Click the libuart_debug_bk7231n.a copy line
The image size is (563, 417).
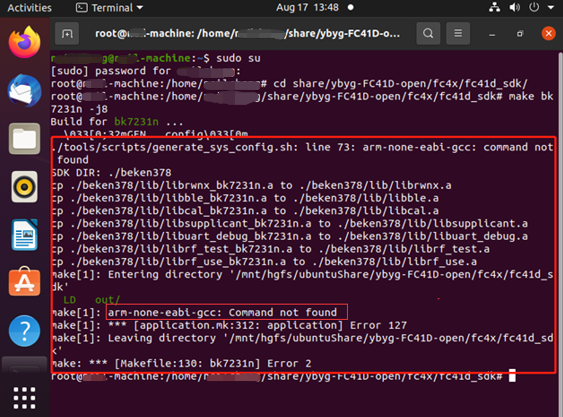pos(289,236)
